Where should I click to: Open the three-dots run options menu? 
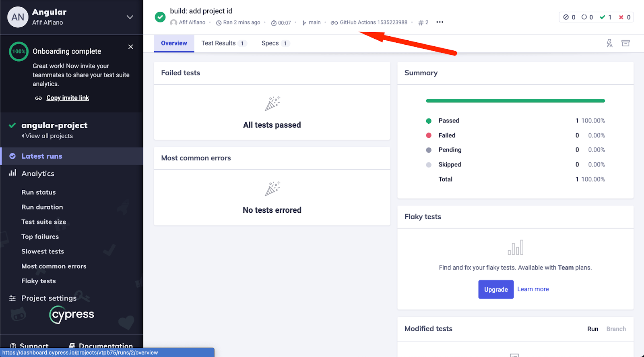[x=440, y=22]
